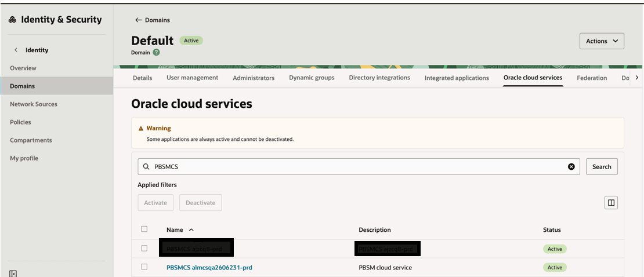Tick the select-all checkbox in table header
644x277 pixels.
pyautogui.click(x=144, y=229)
